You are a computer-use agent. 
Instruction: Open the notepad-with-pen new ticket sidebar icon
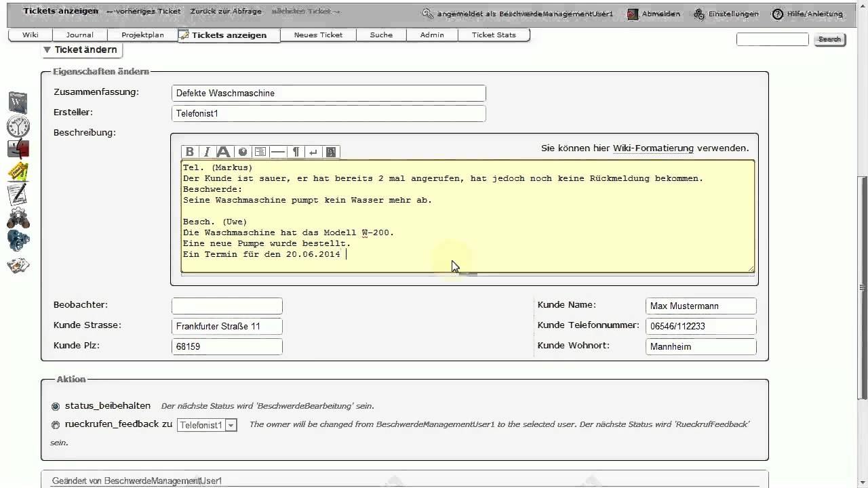[18, 195]
